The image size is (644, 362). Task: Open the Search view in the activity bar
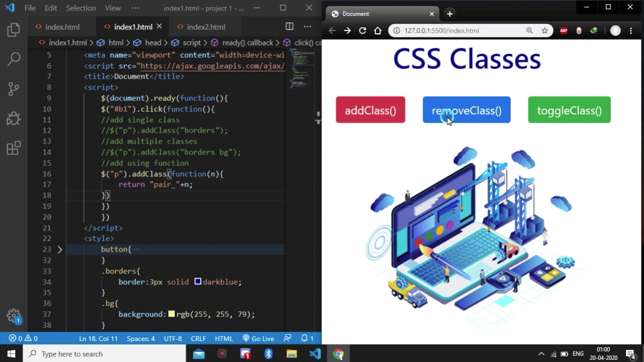coord(14,59)
